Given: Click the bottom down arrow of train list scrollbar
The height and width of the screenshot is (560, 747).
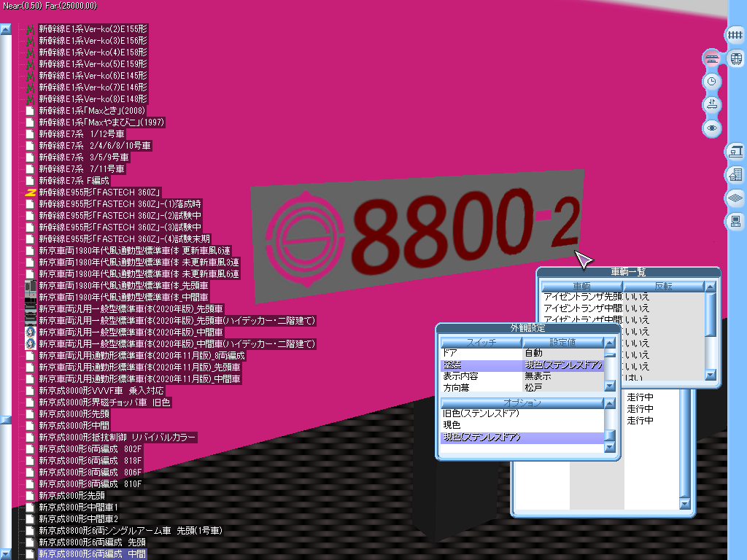Looking at the screenshot, I should coord(6,554).
